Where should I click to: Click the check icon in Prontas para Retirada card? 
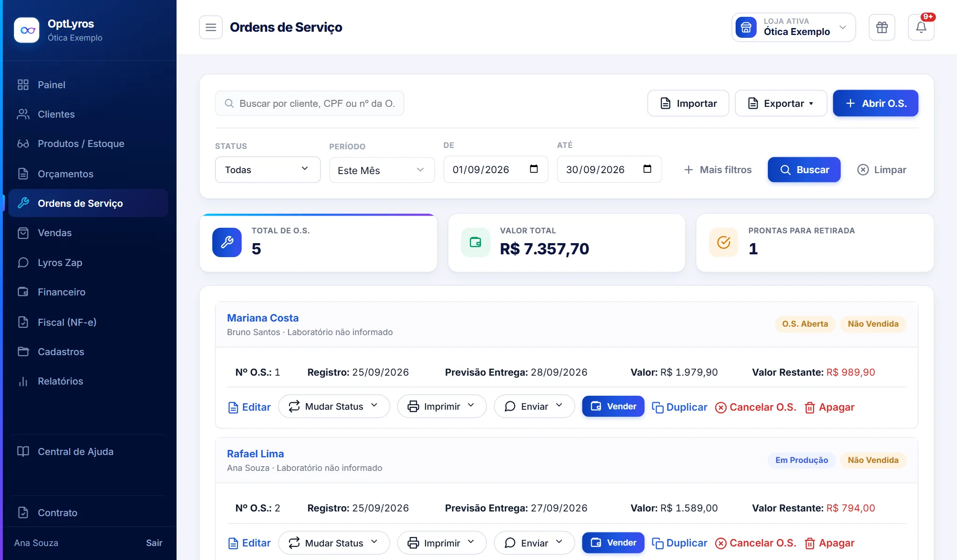tap(723, 242)
